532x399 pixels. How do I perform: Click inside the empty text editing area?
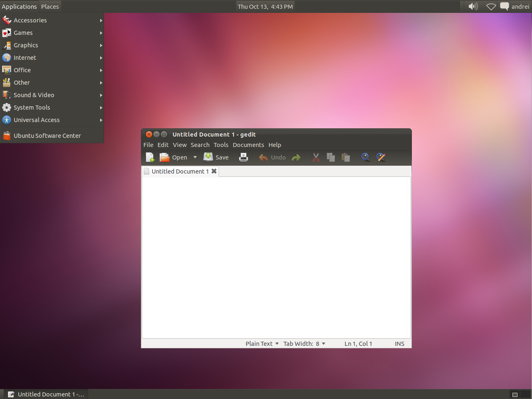[276, 257]
